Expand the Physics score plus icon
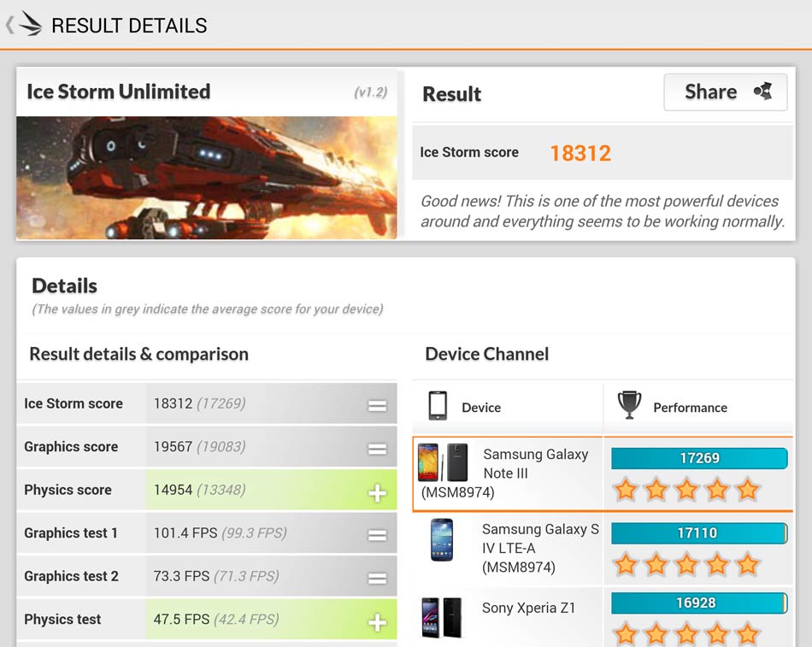812x647 pixels. tap(378, 492)
